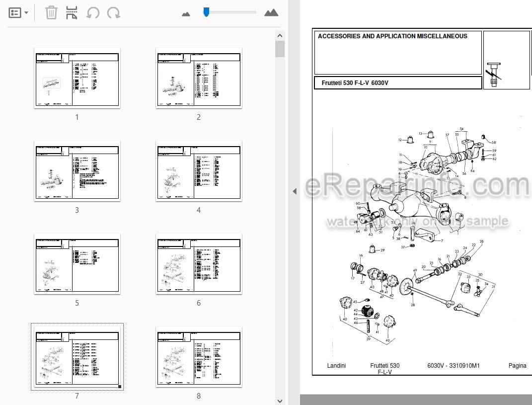Click page number label 1 under thumbnail

(77, 117)
